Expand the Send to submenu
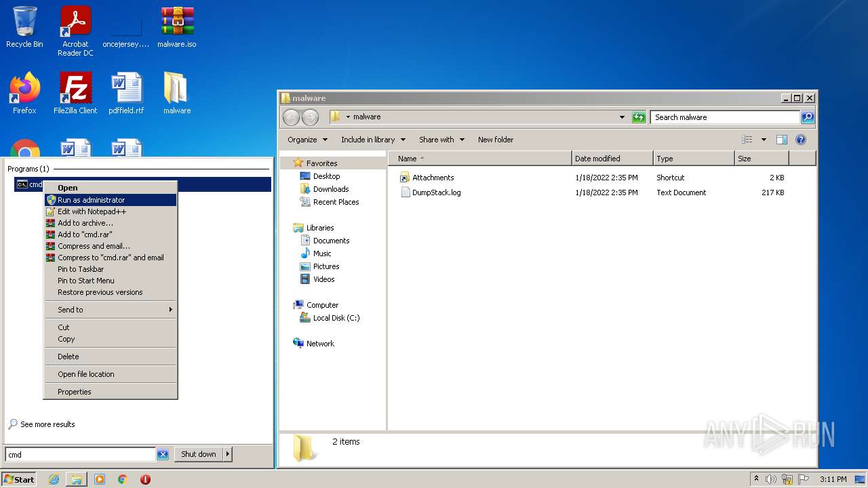 pyautogui.click(x=110, y=310)
